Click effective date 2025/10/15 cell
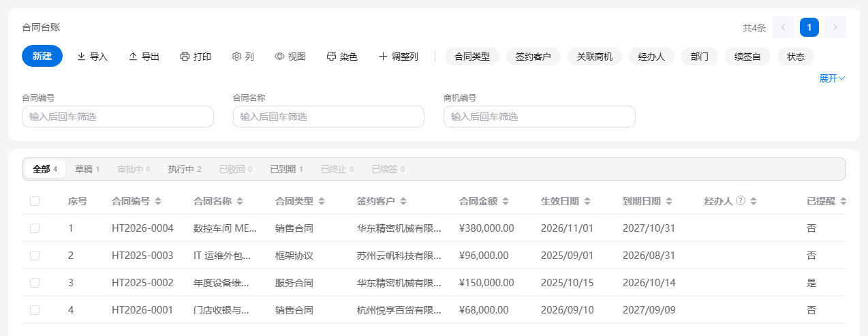 (x=567, y=283)
